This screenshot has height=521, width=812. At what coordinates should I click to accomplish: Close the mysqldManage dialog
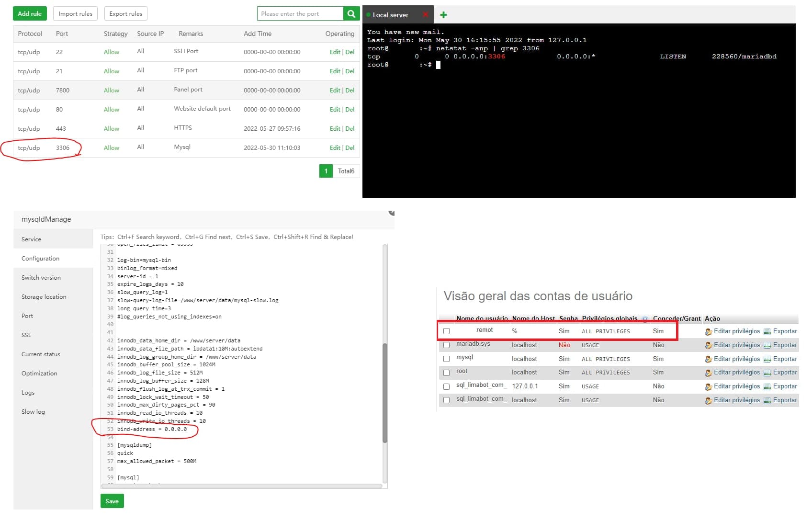[x=392, y=212]
